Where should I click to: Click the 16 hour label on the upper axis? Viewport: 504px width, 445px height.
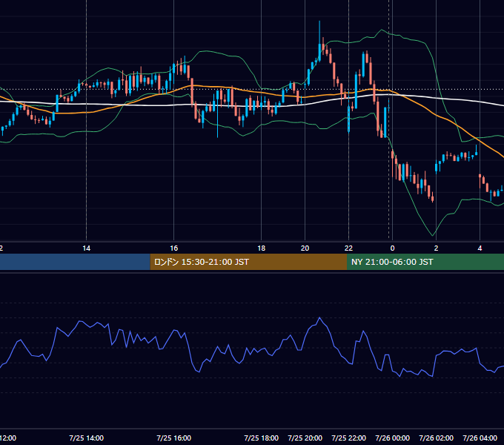click(174, 248)
